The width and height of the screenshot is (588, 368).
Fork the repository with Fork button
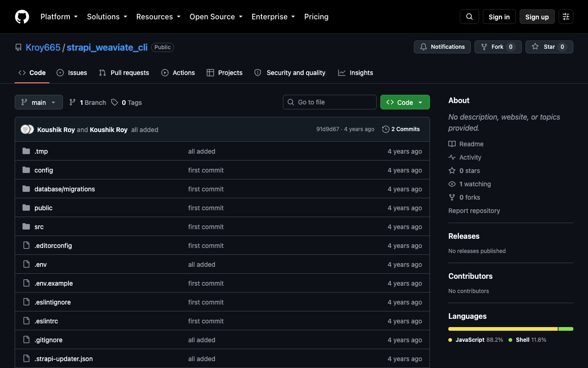pyautogui.click(x=498, y=47)
